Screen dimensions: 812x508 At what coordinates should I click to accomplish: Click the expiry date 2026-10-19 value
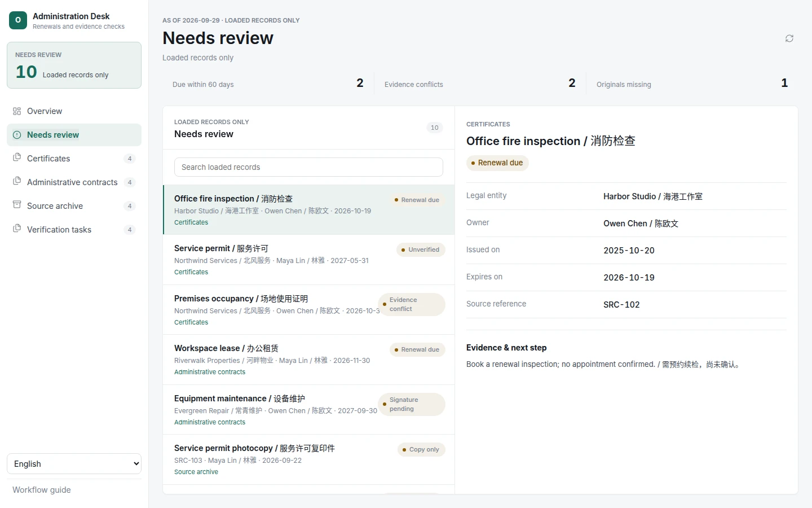629,278
